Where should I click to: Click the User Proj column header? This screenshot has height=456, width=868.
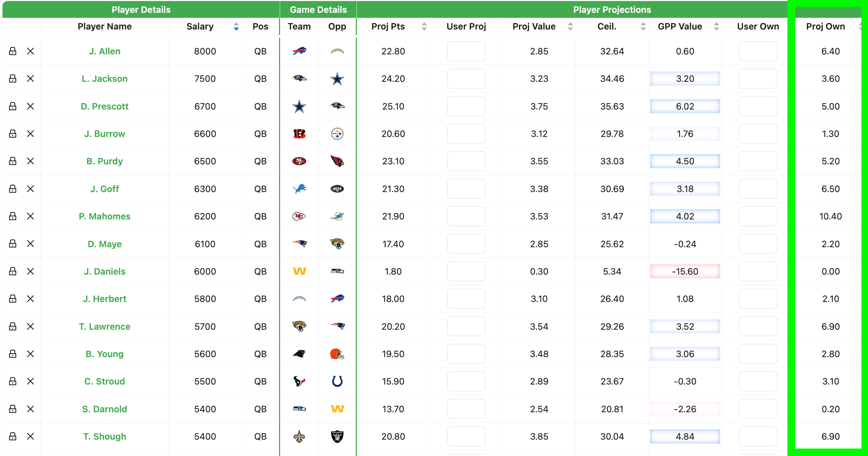click(x=466, y=26)
